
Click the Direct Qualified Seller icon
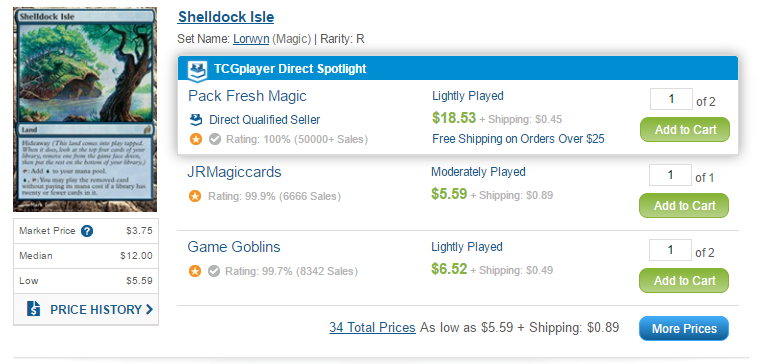click(x=196, y=120)
